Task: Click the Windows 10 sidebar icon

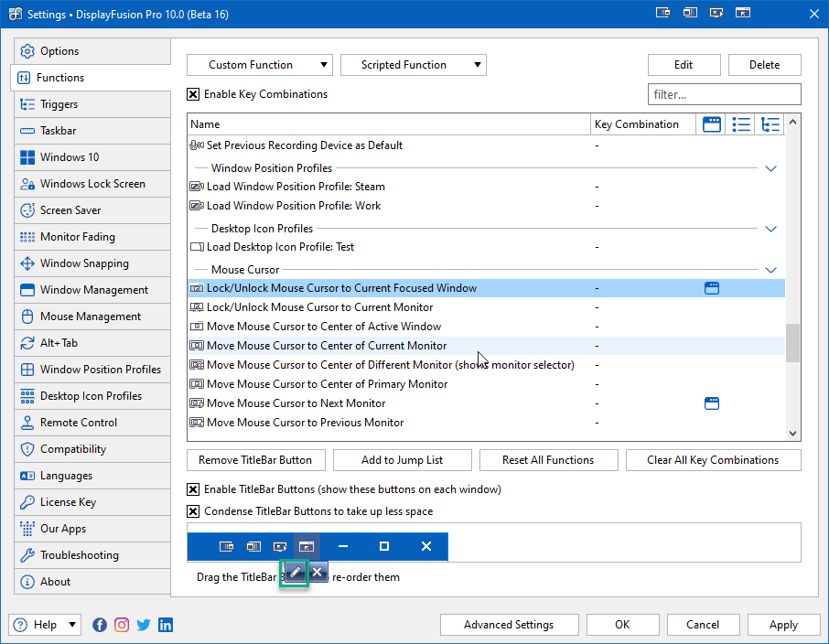Action: click(27, 157)
